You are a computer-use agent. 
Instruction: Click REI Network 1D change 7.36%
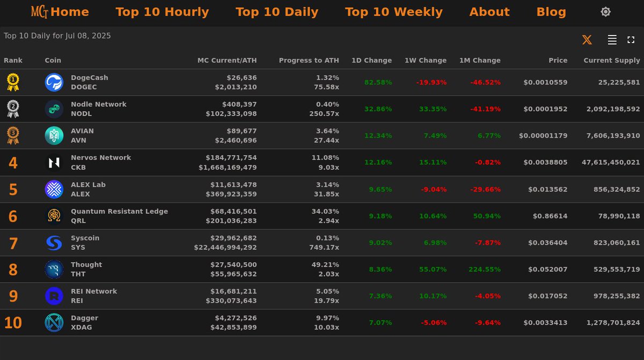click(x=380, y=296)
